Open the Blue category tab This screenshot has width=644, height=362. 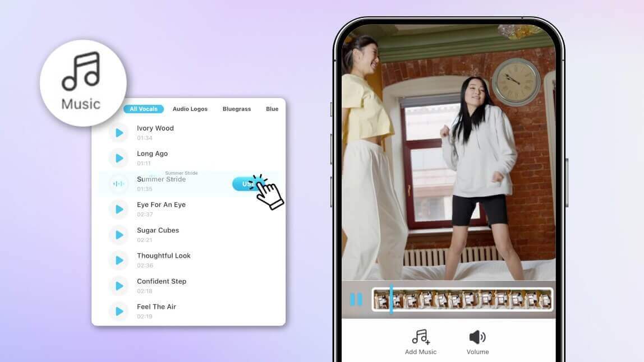272,109
